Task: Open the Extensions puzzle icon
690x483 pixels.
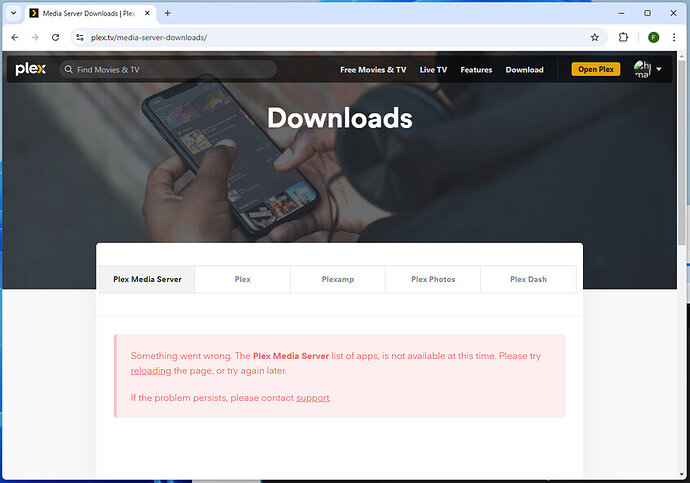Action: tap(623, 37)
